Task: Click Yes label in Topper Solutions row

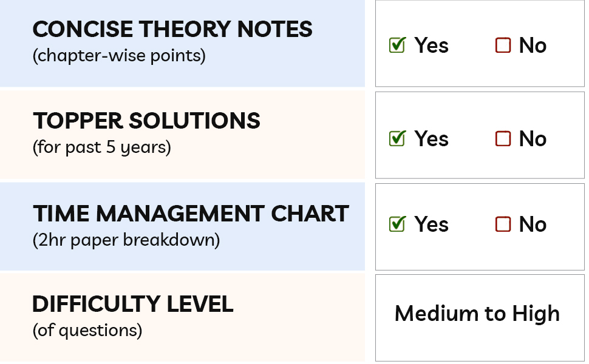Action: click(432, 139)
